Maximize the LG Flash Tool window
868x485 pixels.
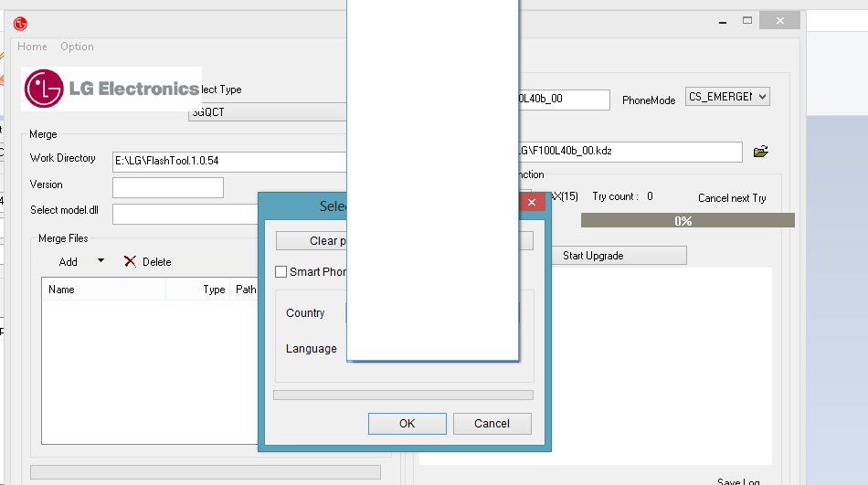pyautogui.click(x=747, y=21)
